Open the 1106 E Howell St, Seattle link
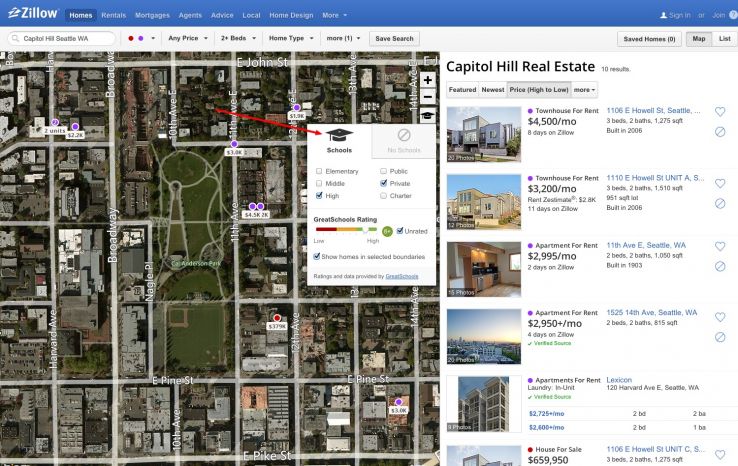The width and height of the screenshot is (738, 466). tap(653, 111)
